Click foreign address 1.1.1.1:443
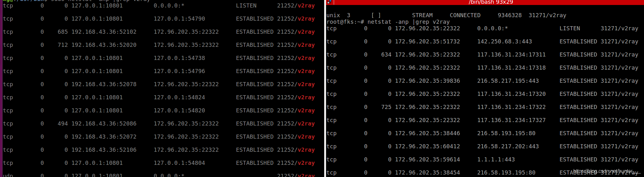The height and width of the screenshot is (177, 644). click(x=496, y=160)
